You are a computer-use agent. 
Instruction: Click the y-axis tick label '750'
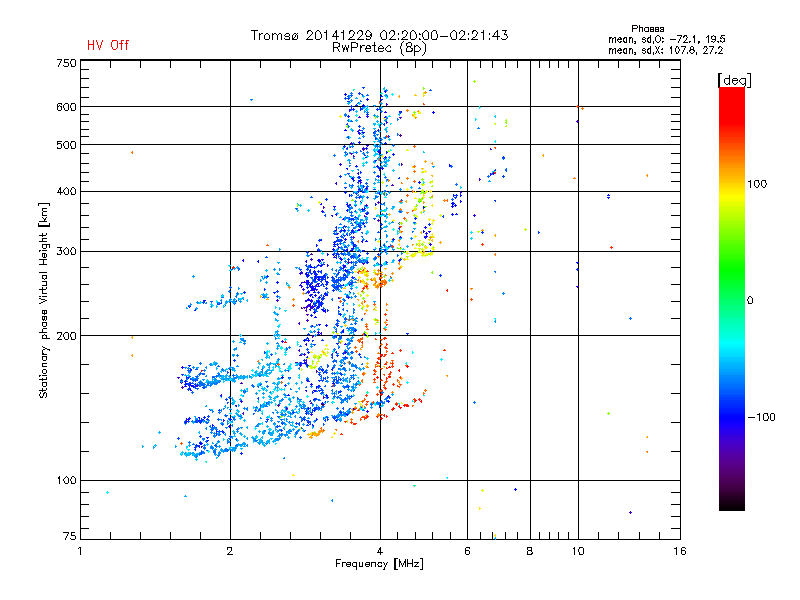(x=66, y=63)
